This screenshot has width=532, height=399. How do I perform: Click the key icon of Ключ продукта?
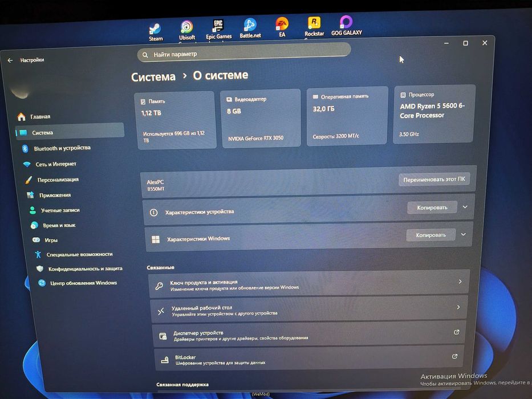click(159, 286)
